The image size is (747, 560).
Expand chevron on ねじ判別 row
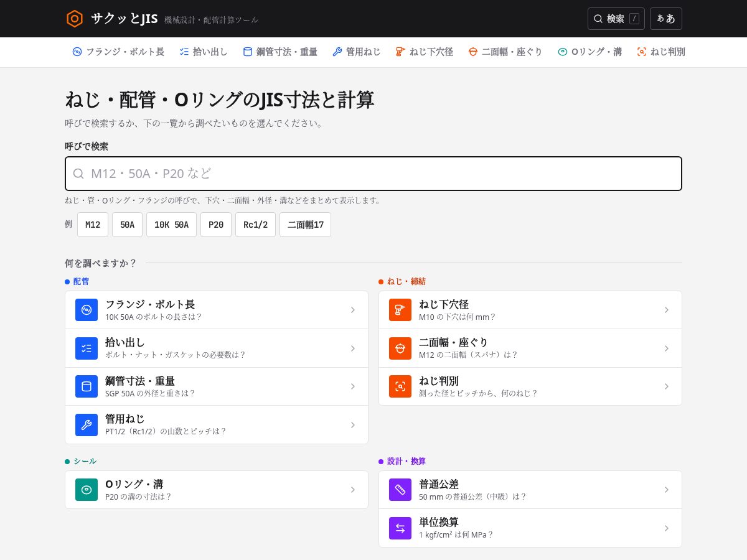[667, 386]
